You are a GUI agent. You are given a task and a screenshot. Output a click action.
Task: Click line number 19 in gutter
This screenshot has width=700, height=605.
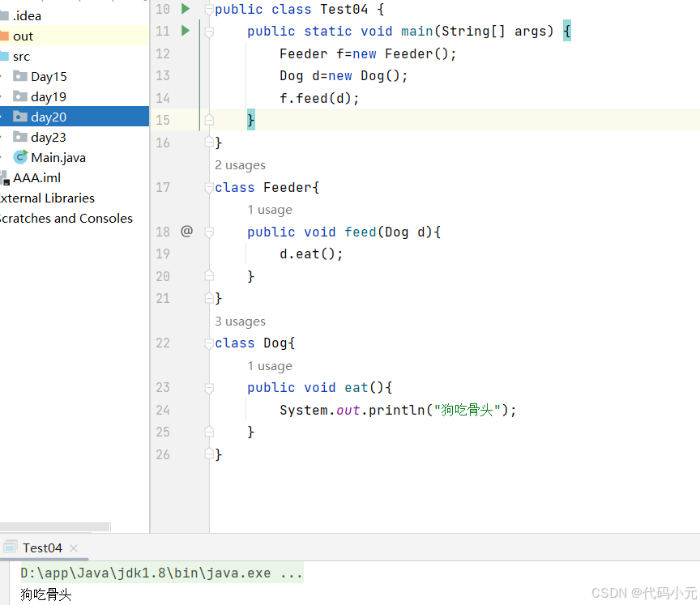click(x=163, y=254)
